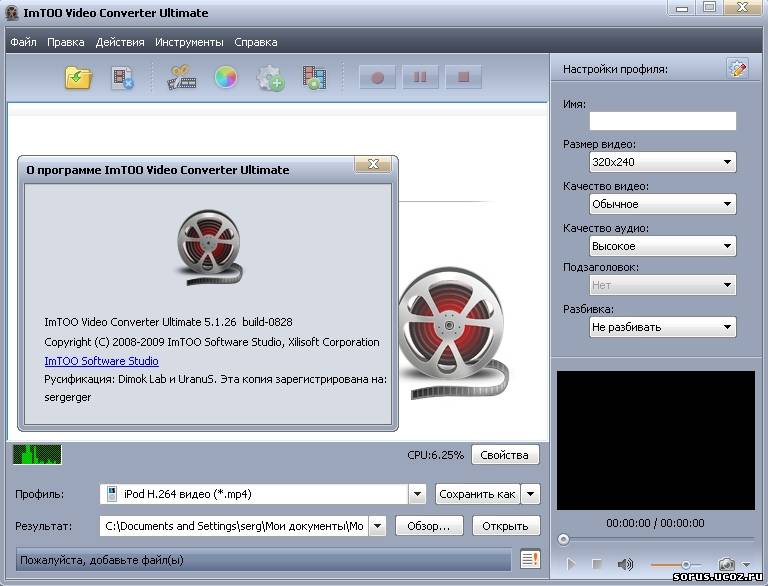The height and width of the screenshot is (586, 768).
Task: Click the profile settings edit pencil icon
Action: click(x=738, y=68)
